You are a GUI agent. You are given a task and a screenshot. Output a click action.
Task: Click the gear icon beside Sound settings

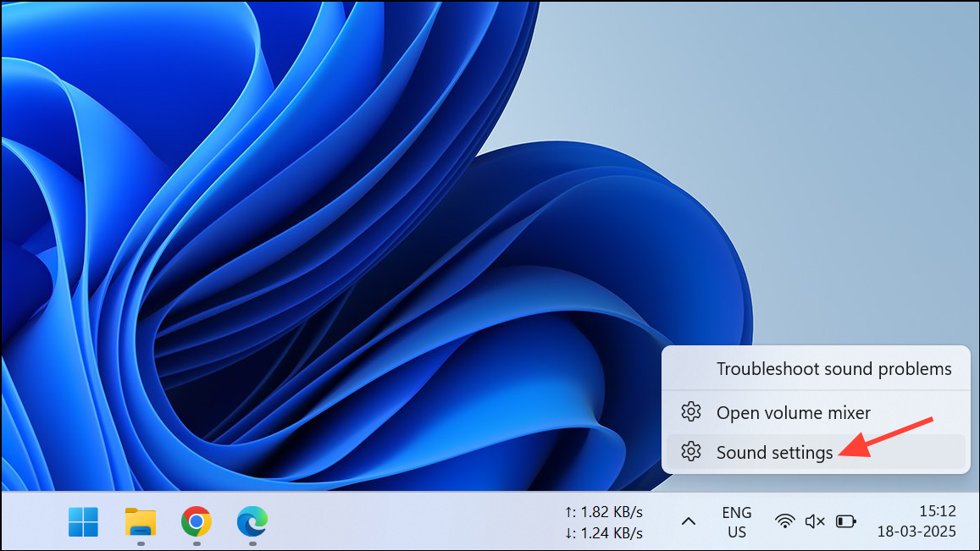point(691,452)
